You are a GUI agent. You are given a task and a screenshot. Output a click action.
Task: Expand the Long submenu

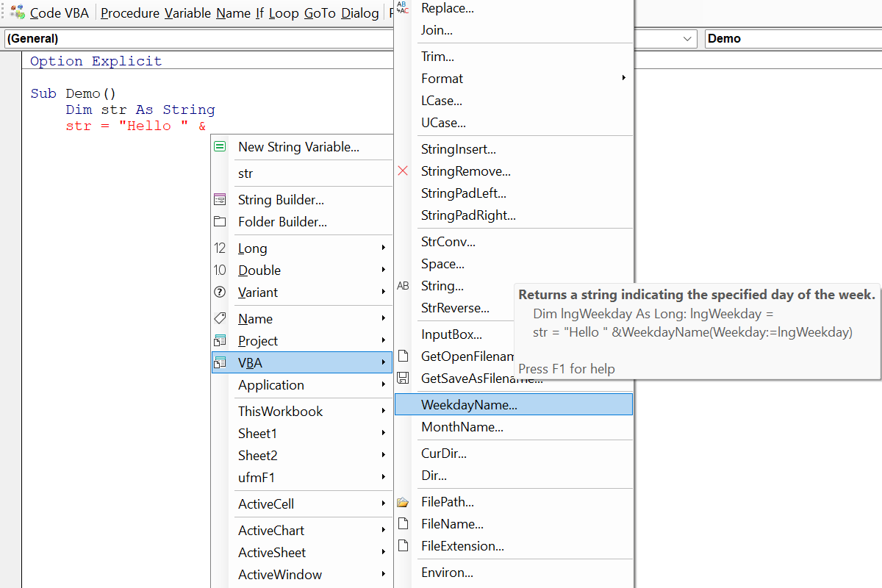tap(384, 248)
